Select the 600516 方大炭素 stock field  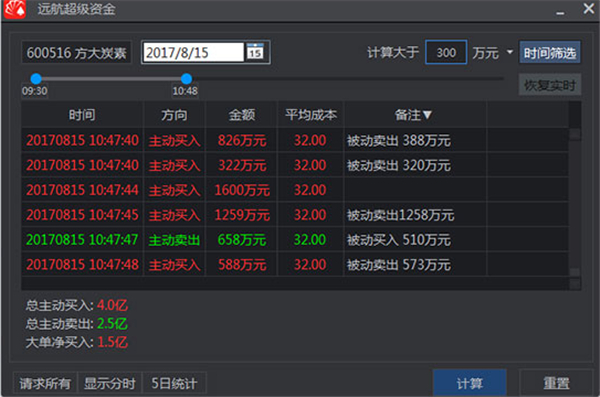point(77,52)
